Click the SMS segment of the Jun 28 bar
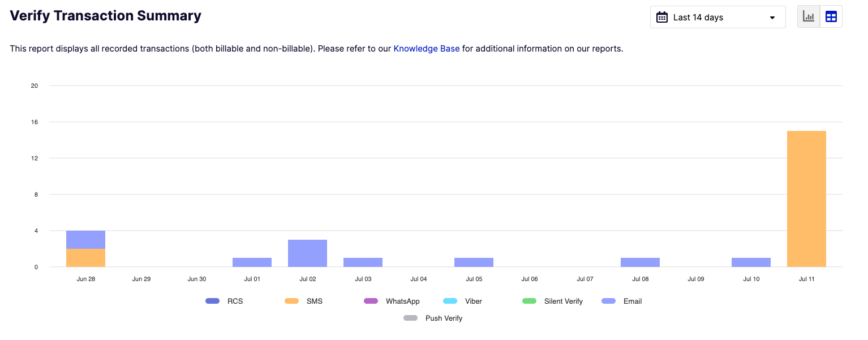This screenshot has height=340, width=868. pyautogui.click(x=85, y=258)
